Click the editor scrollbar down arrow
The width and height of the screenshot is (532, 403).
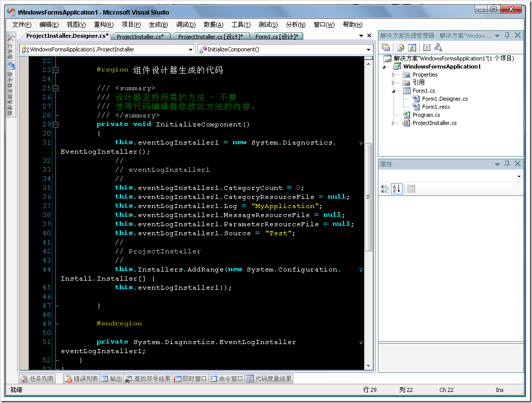click(368, 366)
